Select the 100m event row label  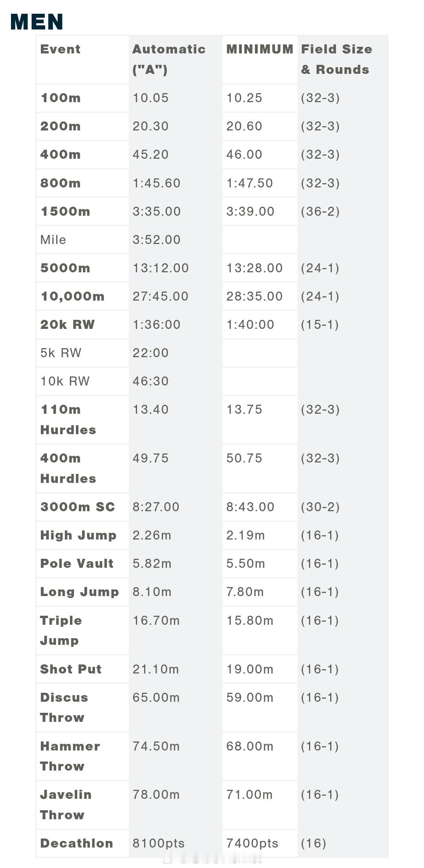[60, 98]
